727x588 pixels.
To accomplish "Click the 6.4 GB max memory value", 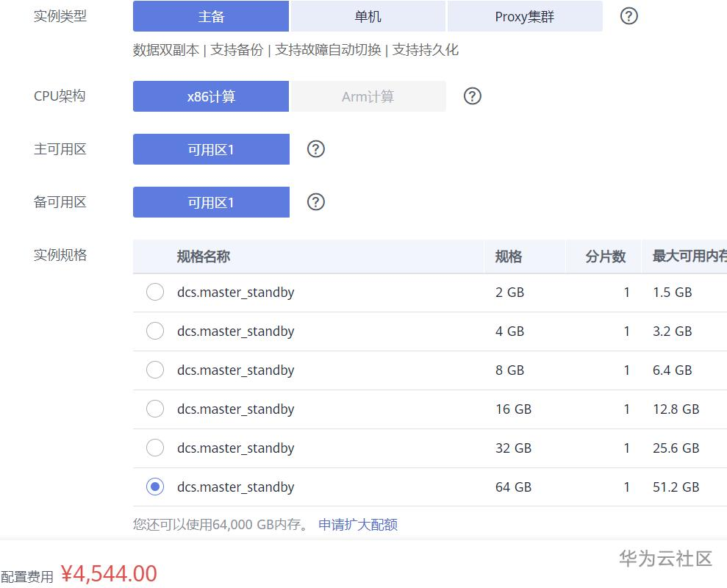I will [673, 370].
